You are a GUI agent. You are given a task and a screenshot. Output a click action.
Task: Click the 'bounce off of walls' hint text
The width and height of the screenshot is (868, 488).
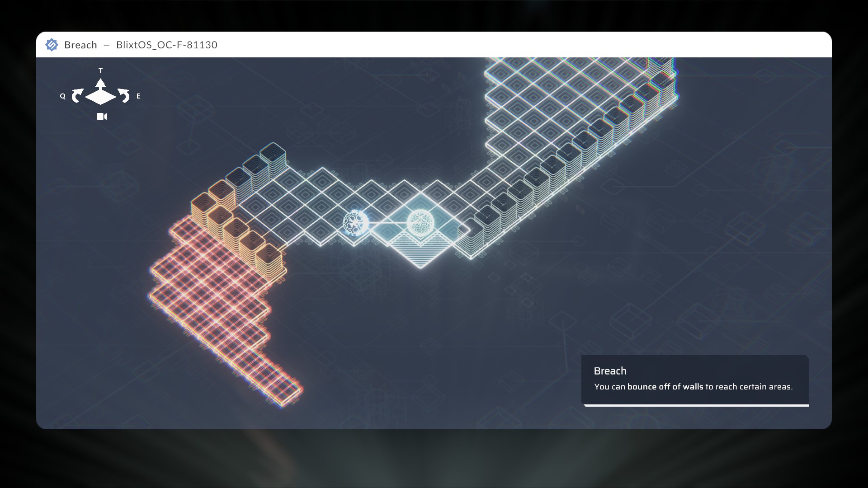(665, 387)
